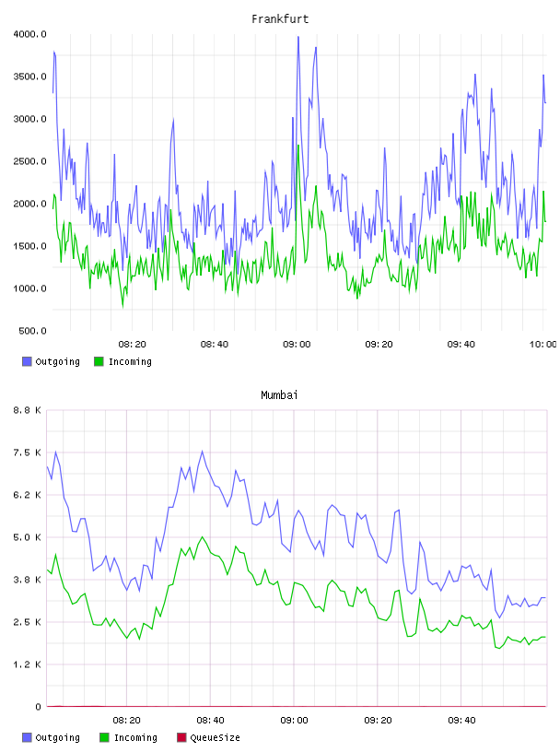Click the 500.0 y-axis label in Frankfurt chart

pyautogui.click(x=32, y=331)
